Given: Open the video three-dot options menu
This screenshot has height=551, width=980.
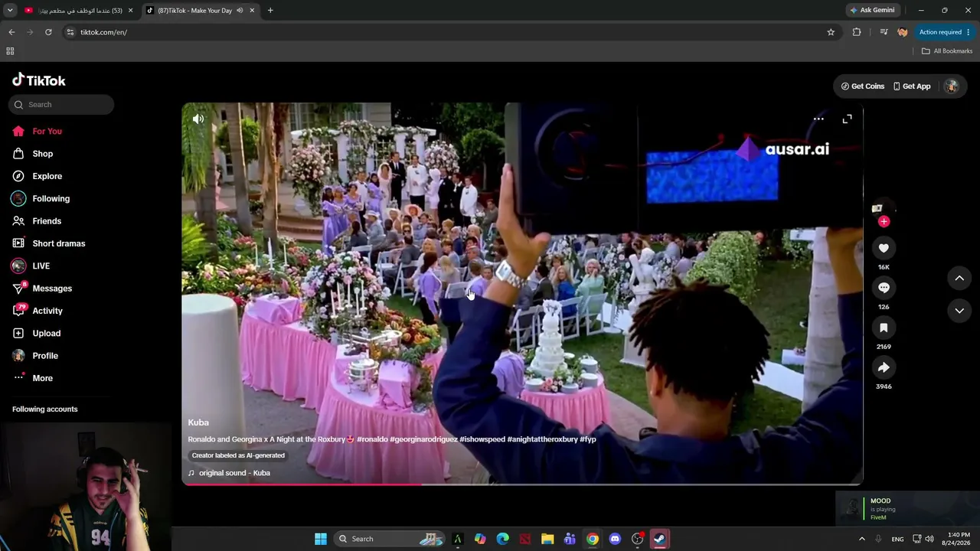Looking at the screenshot, I should coord(818,119).
